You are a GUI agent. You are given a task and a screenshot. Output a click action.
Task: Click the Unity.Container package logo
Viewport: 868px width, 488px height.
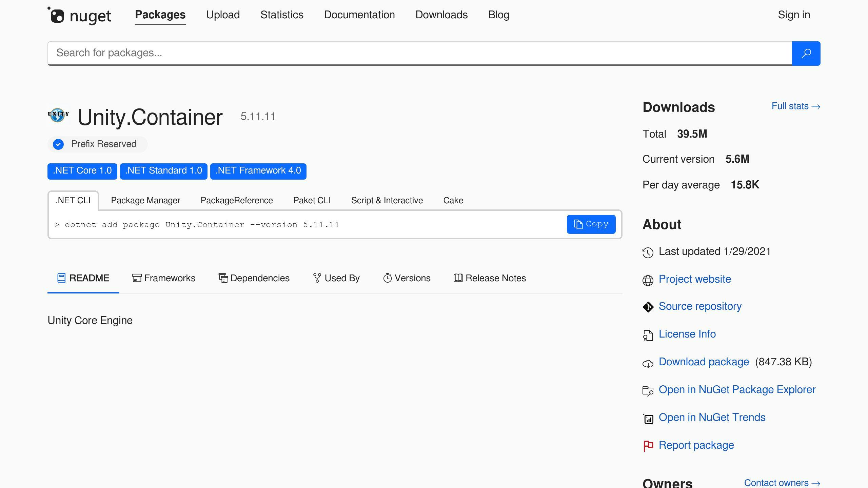58,115
